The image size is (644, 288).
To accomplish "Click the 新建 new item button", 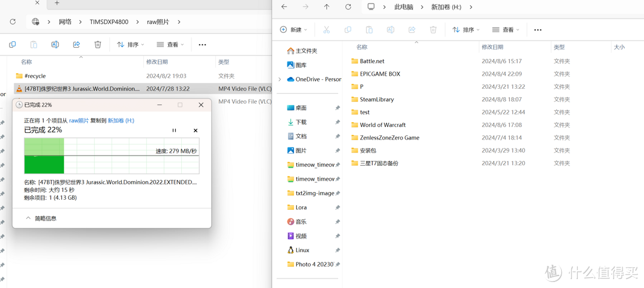I will pos(293,30).
